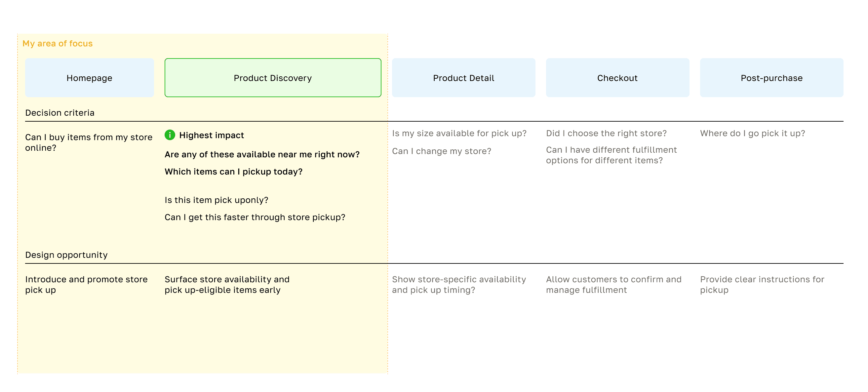Click the Design opportunity section heading
This screenshot has height=392, width=868.
click(66, 255)
